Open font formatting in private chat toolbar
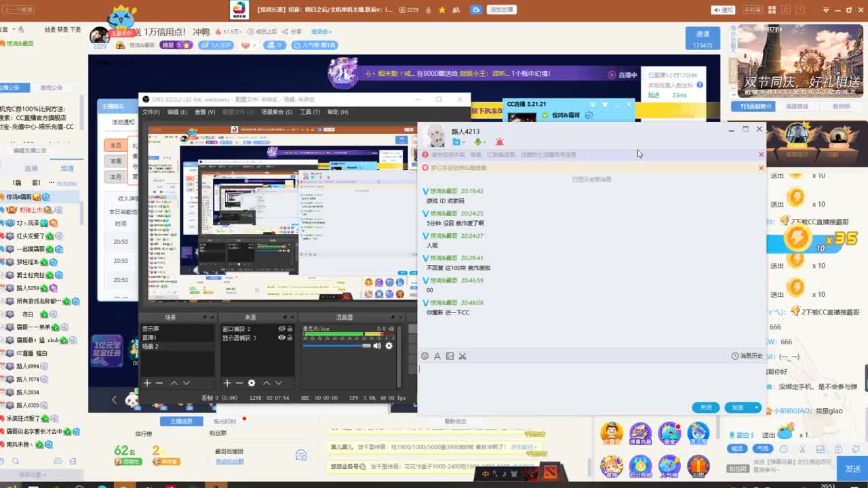The height and width of the screenshot is (488, 868). tap(437, 356)
